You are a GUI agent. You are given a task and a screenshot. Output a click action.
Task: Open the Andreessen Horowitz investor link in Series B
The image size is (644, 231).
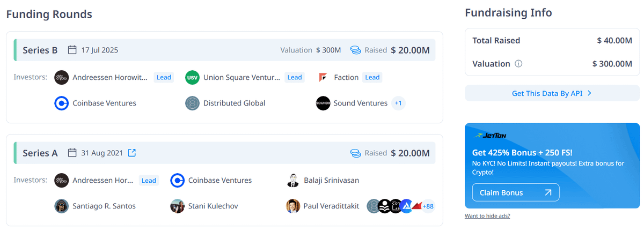point(110,78)
